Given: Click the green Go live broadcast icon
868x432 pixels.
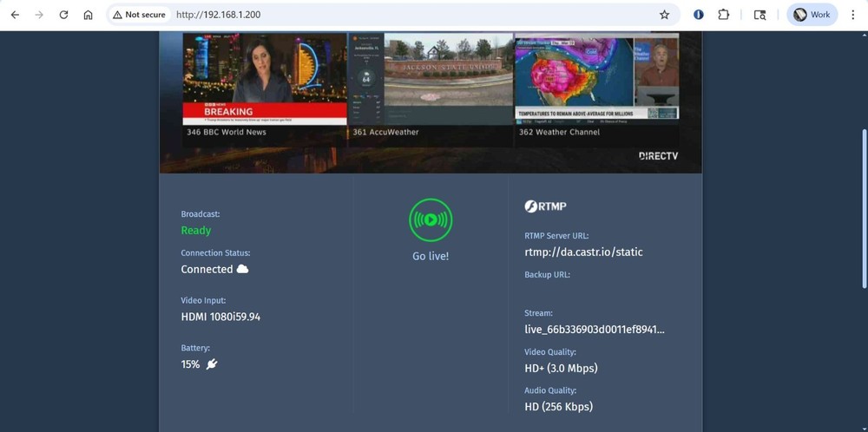Looking at the screenshot, I should click(x=431, y=220).
